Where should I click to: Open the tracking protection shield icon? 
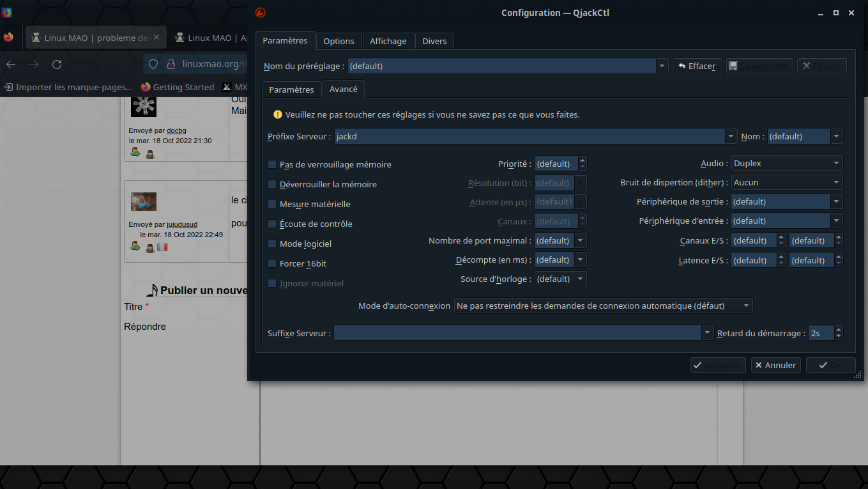(x=153, y=64)
